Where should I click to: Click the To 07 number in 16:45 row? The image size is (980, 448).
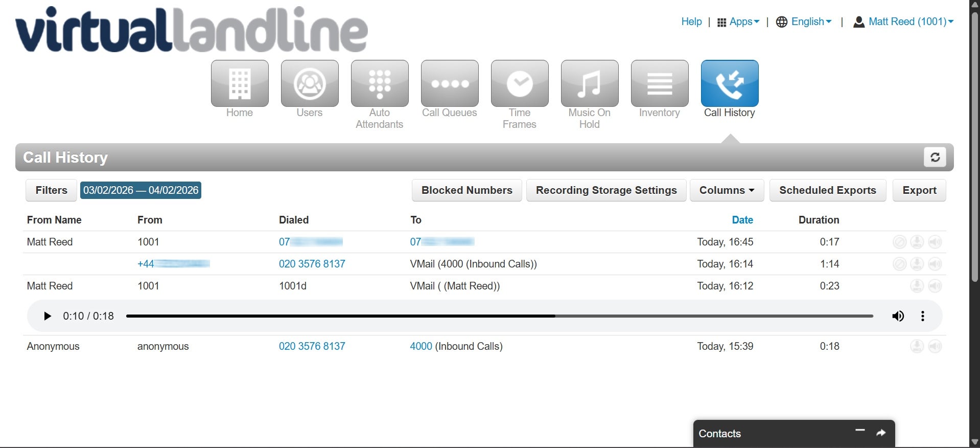point(442,242)
